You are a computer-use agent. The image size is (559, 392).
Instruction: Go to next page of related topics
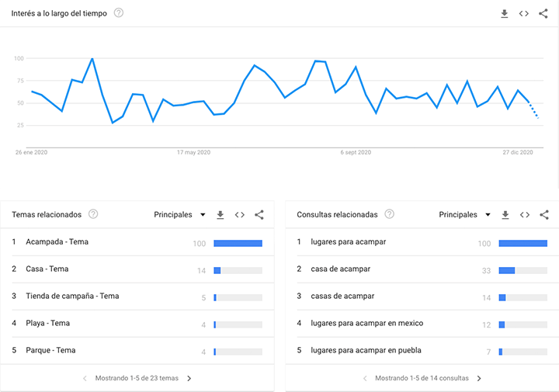(x=189, y=379)
